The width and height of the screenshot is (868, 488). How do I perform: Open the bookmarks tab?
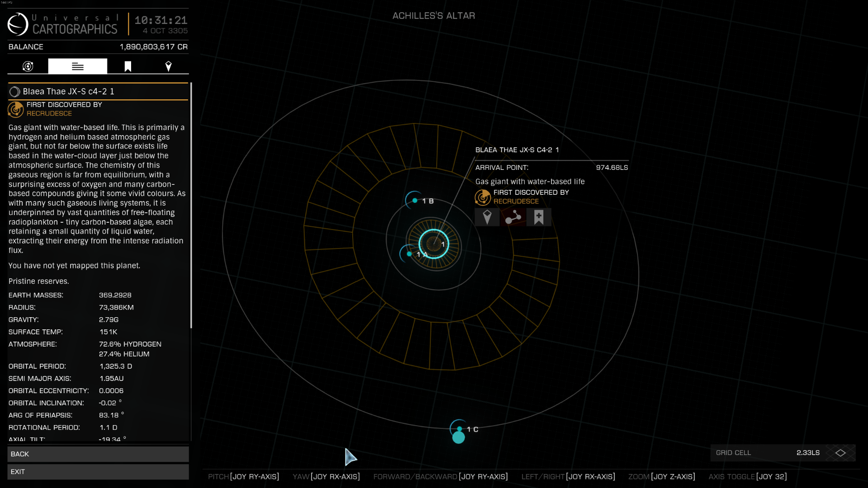coord(128,66)
